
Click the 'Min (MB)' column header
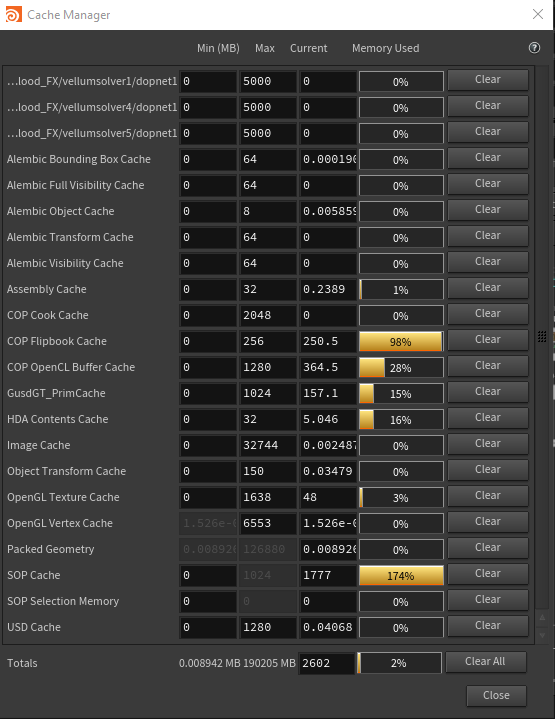coord(218,48)
